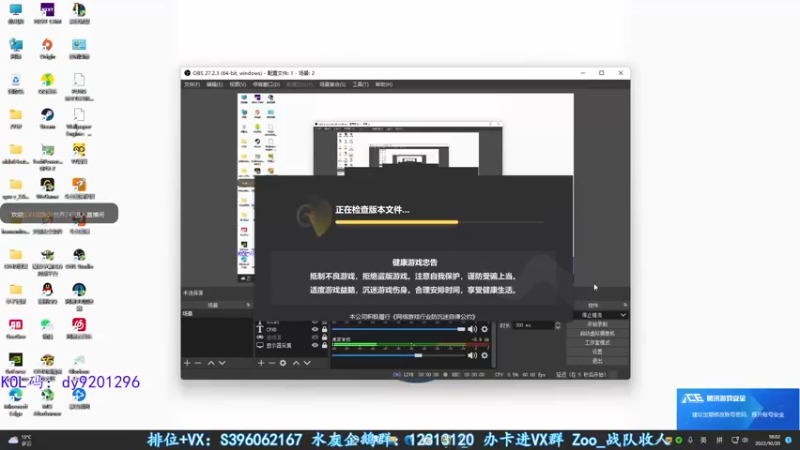Viewport: 800px width, 450px height.
Task: Open the Recycle Bin desktop icon
Action: click(x=16, y=84)
